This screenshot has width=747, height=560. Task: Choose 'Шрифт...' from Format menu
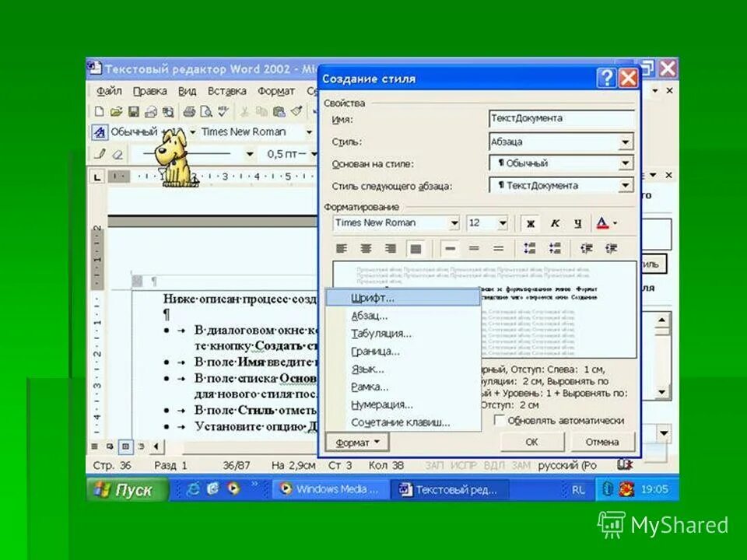(403, 298)
